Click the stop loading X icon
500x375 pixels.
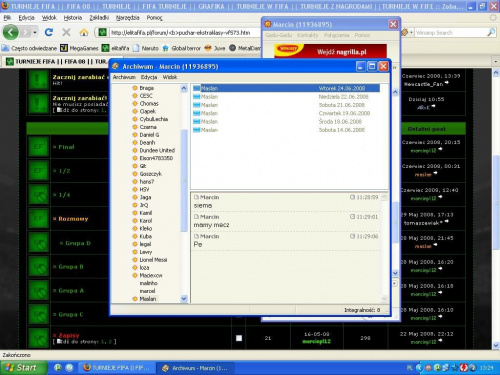click(x=66, y=32)
